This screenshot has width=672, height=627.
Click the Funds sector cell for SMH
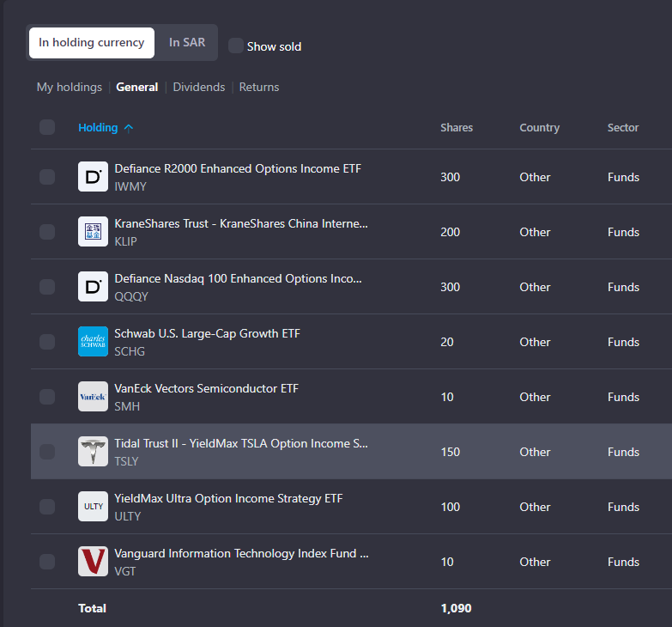coord(623,397)
